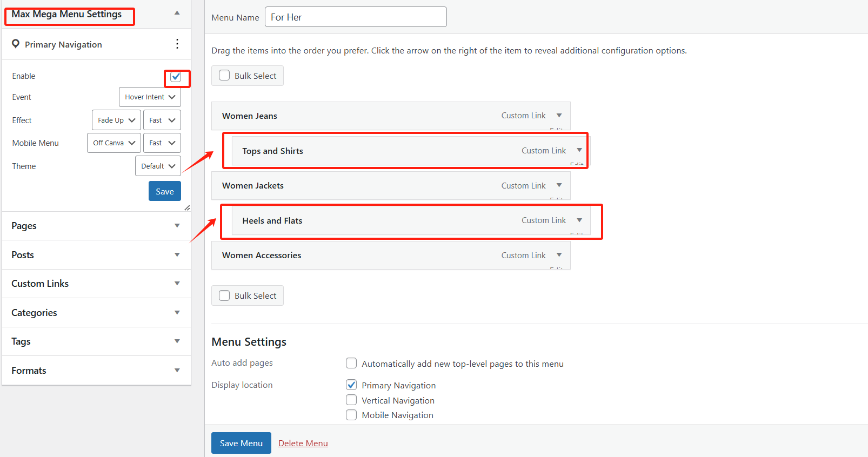Open the Default theme dropdown
Viewport: 868px width, 457px height.
[158, 166]
